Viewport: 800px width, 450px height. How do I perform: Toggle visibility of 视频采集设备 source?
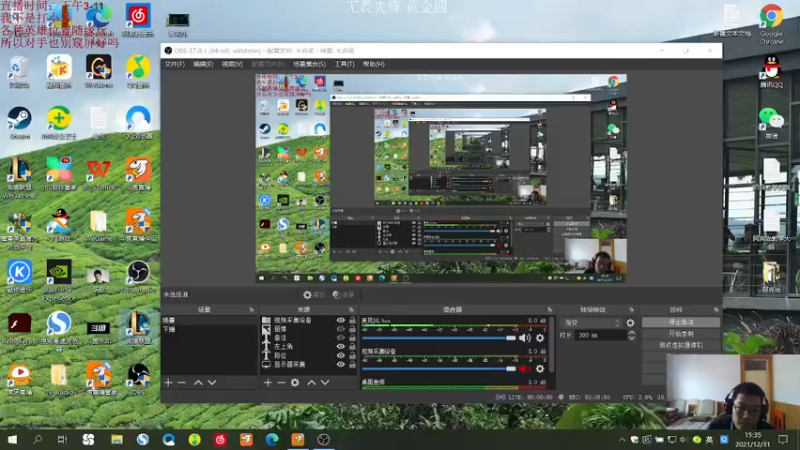tap(341, 320)
